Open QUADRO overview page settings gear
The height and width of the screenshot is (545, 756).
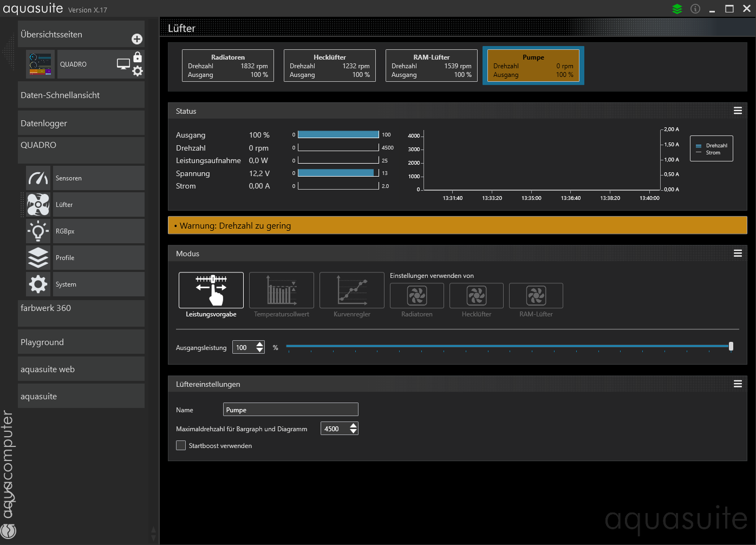[x=138, y=71]
